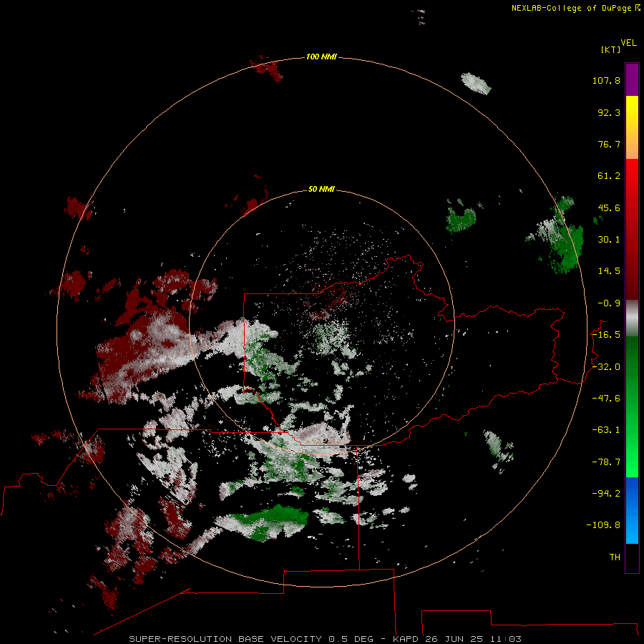This screenshot has width=644, height=644.
Task: Click the NEXLAB-College of DuPage label
Action: click(572, 8)
